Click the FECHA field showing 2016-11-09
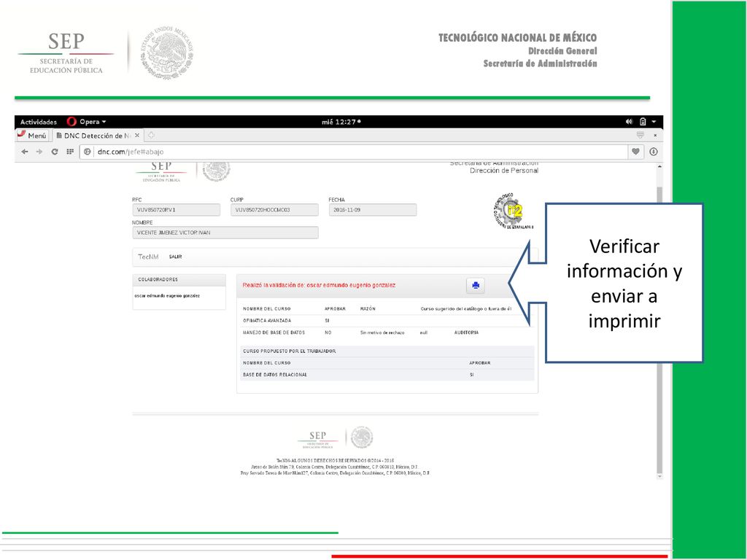This screenshot has height=560, width=747. coord(373,209)
